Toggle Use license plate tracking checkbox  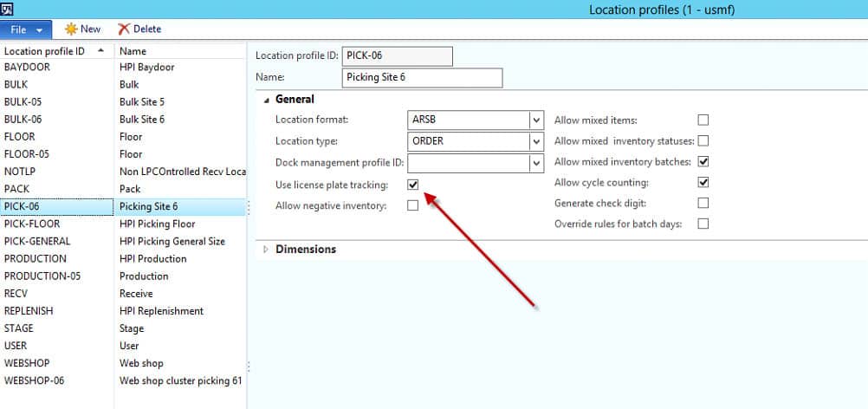pyautogui.click(x=413, y=185)
